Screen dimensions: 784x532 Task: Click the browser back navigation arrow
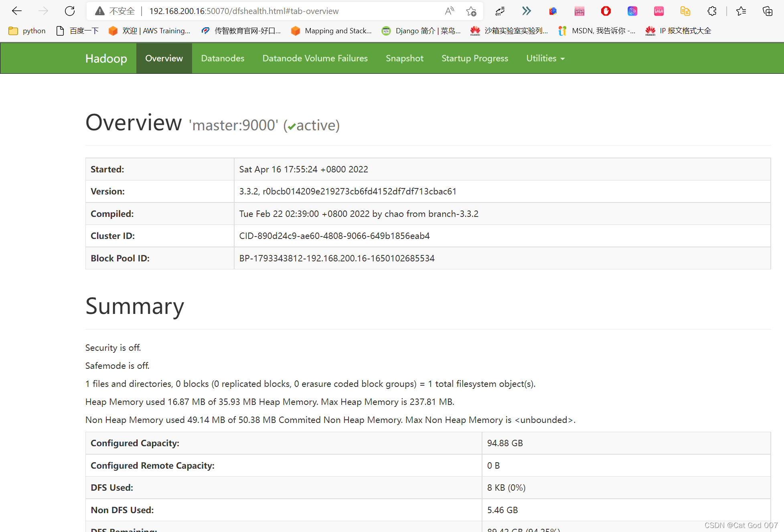16,11
